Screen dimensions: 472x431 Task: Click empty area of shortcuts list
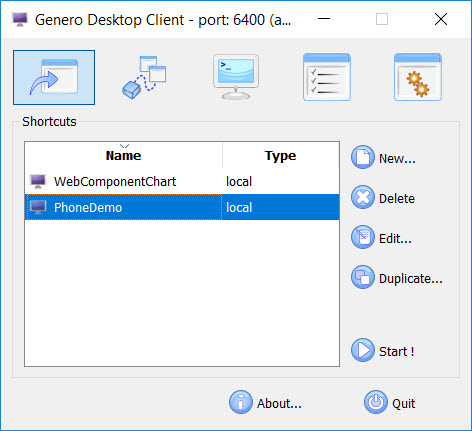182,293
